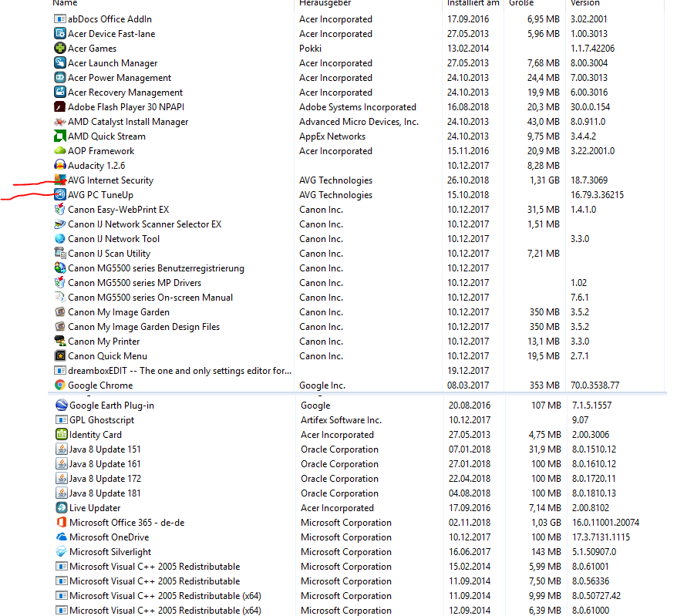The width and height of the screenshot is (677, 616).
Task: Click the AOP Framework icon
Action: pos(60,151)
